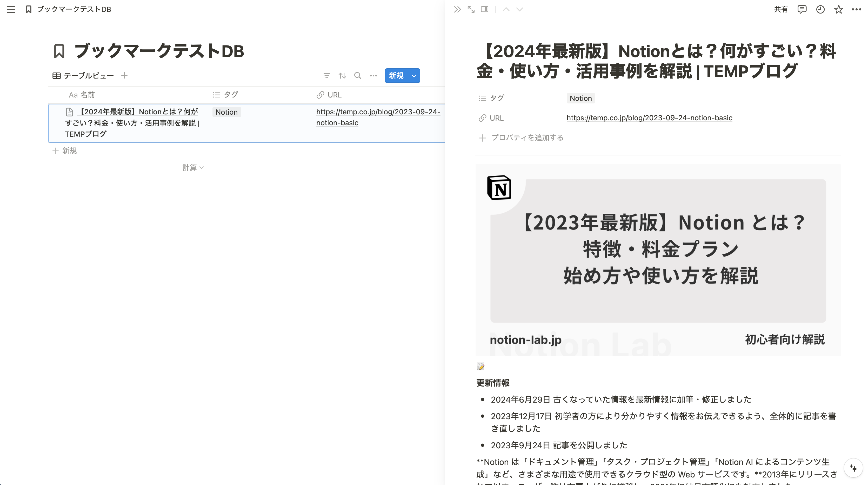Click the タグ column header

coord(260,95)
